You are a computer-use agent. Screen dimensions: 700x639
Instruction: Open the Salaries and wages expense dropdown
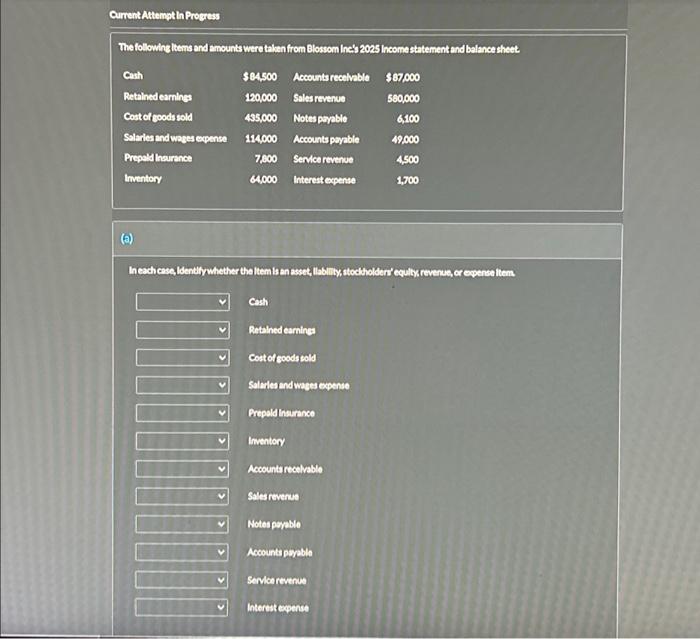183,385
